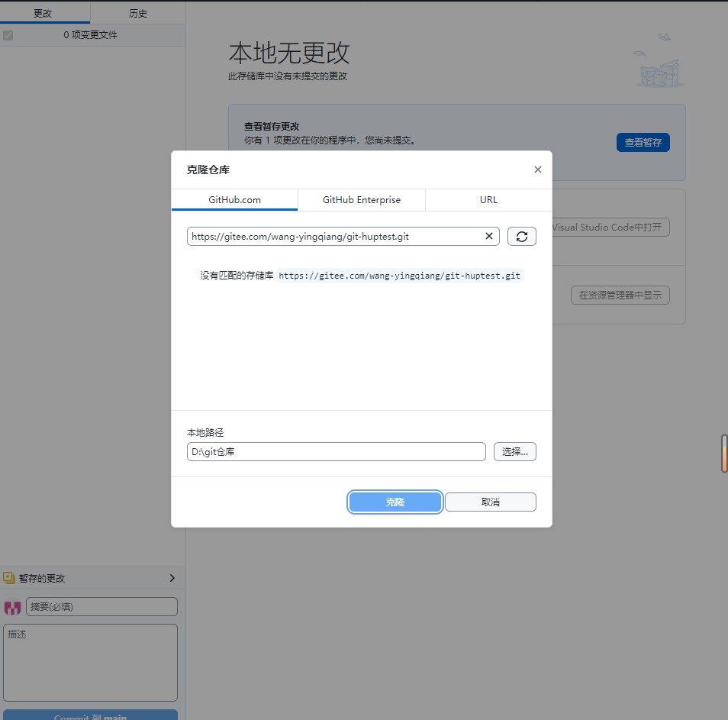Select the URL tab
728x720 pixels.
coord(488,199)
